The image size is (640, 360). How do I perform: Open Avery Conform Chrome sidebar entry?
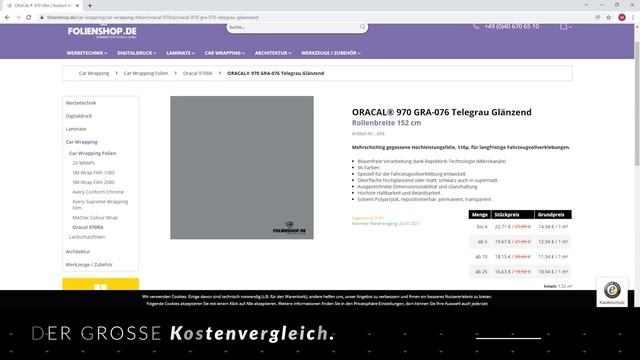click(x=98, y=192)
